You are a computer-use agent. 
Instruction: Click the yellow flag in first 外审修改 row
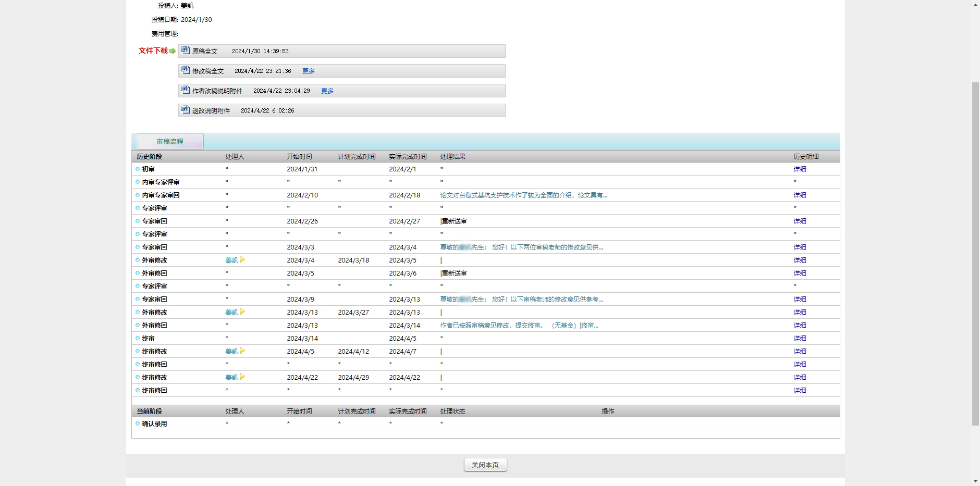242,259
